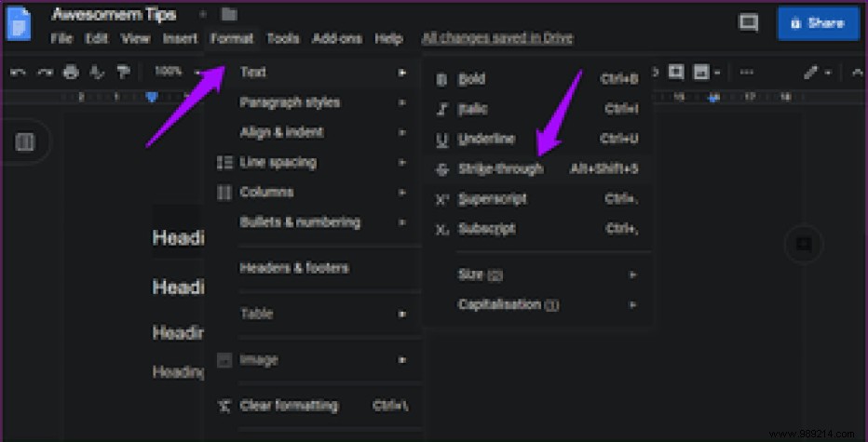
Task: Expand Paragraph styles submenu
Action: [x=313, y=102]
